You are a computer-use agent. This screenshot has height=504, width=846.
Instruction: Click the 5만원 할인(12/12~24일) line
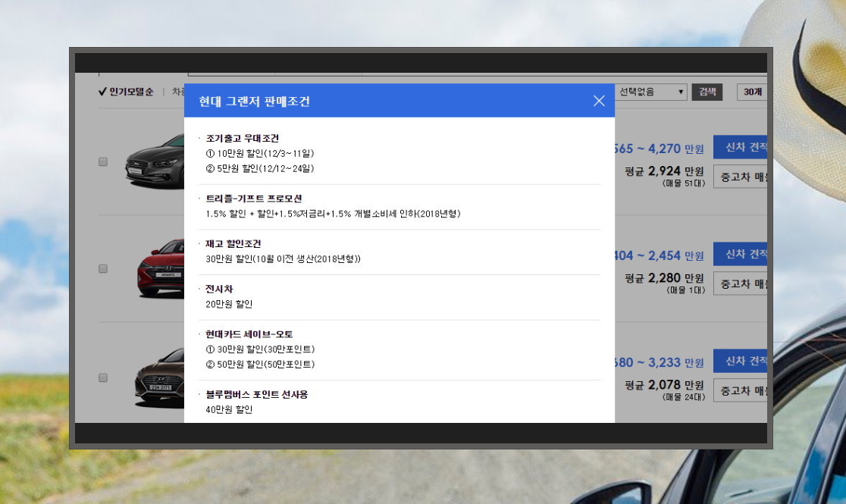pos(260,168)
